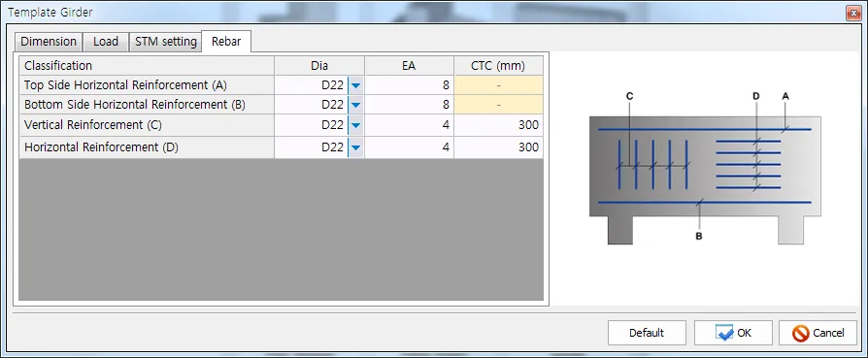The image size is (868, 358).
Task: Click the Cancel button
Action: coord(818,333)
